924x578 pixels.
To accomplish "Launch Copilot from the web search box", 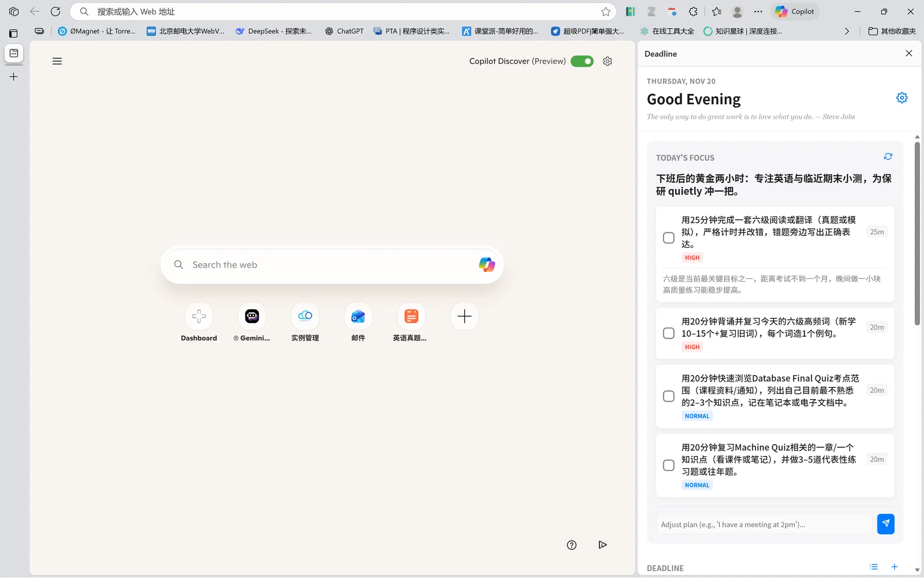I will [x=486, y=264].
